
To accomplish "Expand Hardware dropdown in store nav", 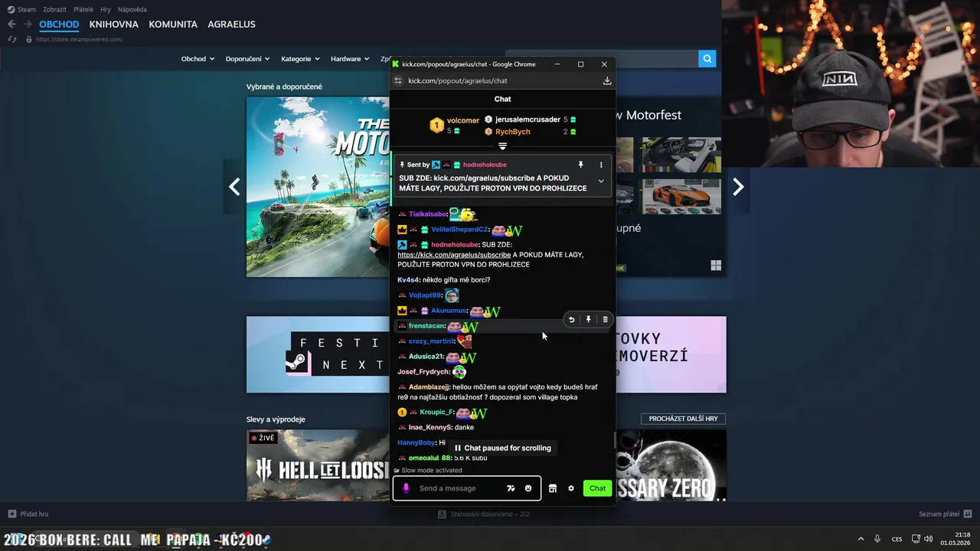I will [x=349, y=59].
